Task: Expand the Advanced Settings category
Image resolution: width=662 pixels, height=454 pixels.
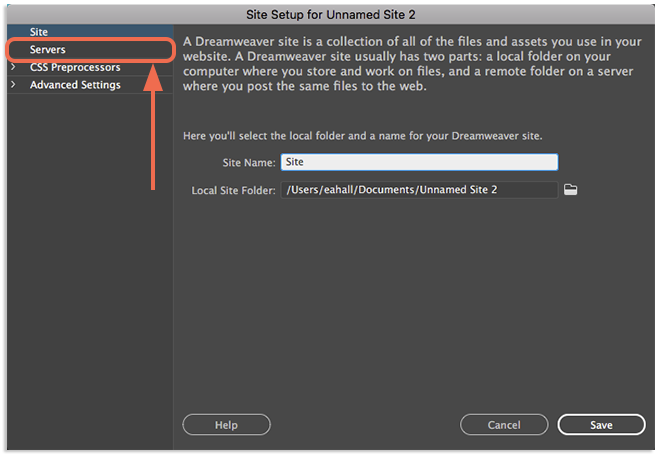Action: [x=13, y=84]
